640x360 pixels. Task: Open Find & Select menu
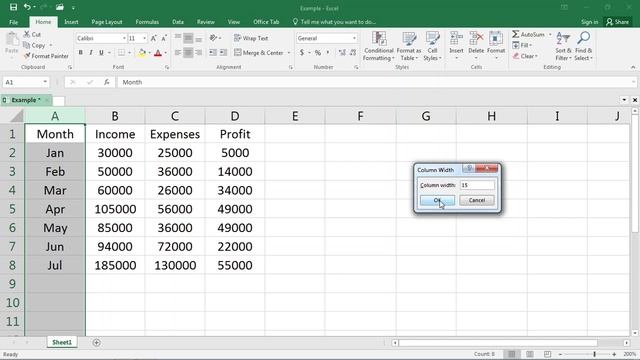(583, 46)
